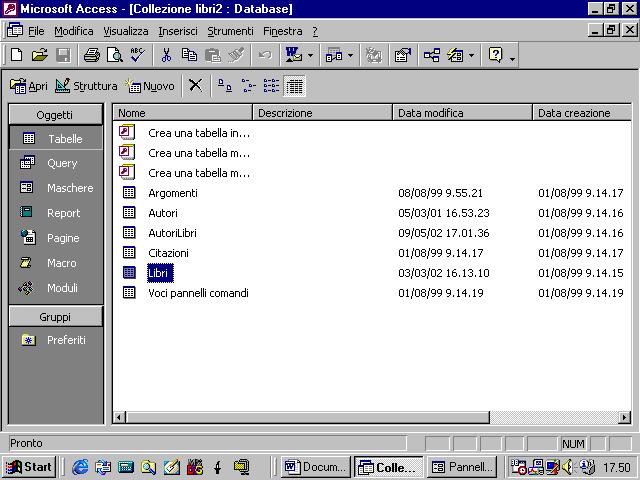This screenshot has height=480, width=640.
Task: Click the Gruppi bar header
Action: point(56,317)
